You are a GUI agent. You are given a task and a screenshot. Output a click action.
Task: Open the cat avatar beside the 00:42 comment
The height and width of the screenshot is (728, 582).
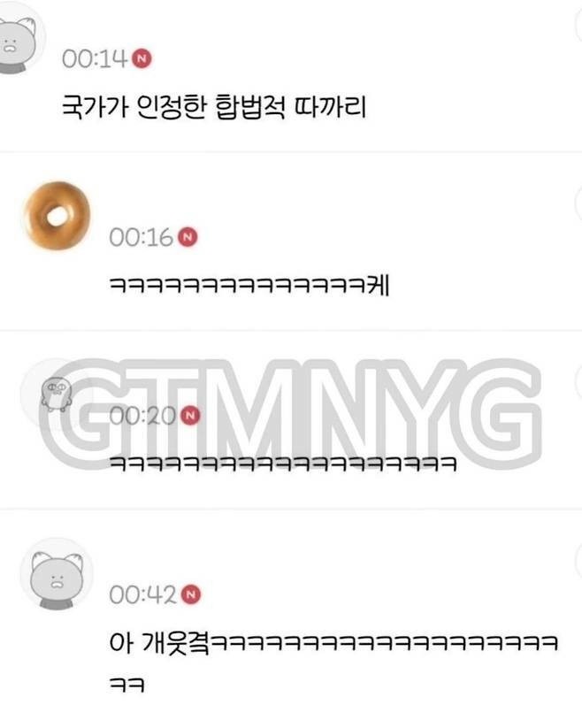pos(57,574)
